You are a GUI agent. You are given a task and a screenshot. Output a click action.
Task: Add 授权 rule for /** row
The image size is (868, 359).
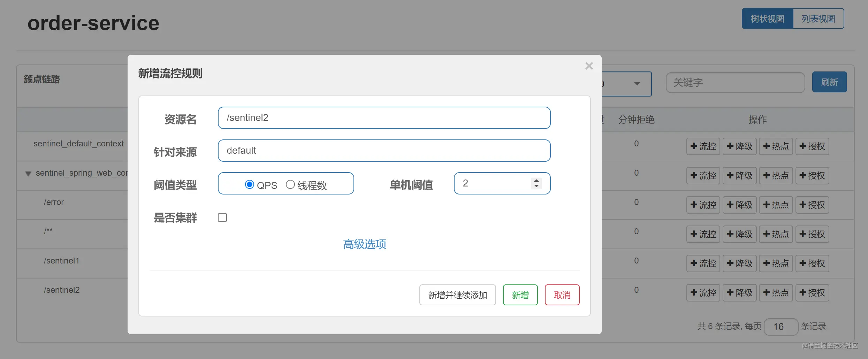pos(812,234)
